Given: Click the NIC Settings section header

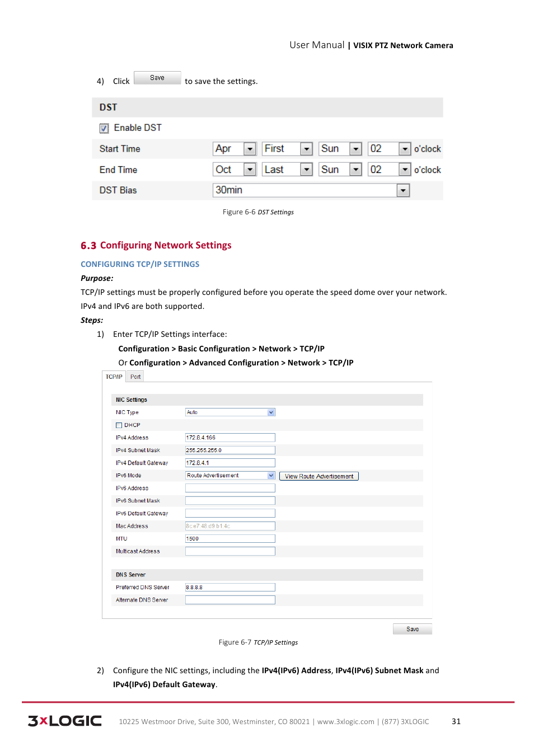Looking at the screenshot, I should [x=267, y=400].
